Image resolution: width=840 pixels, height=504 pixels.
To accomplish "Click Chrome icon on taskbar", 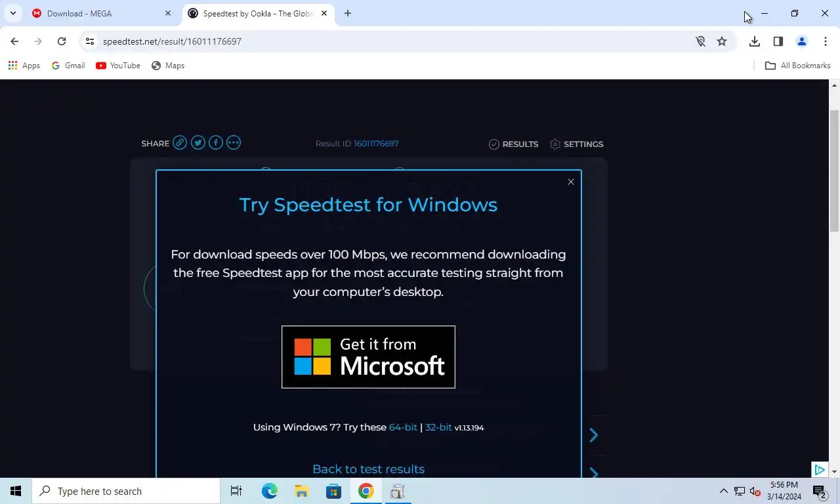I will click(366, 491).
